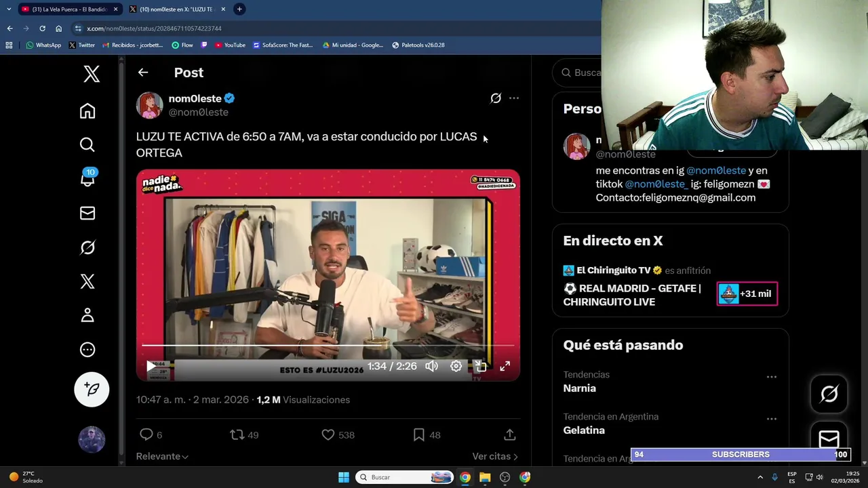Click the address bar URL
Image resolution: width=868 pixels, height=488 pixels.
point(155,28)
